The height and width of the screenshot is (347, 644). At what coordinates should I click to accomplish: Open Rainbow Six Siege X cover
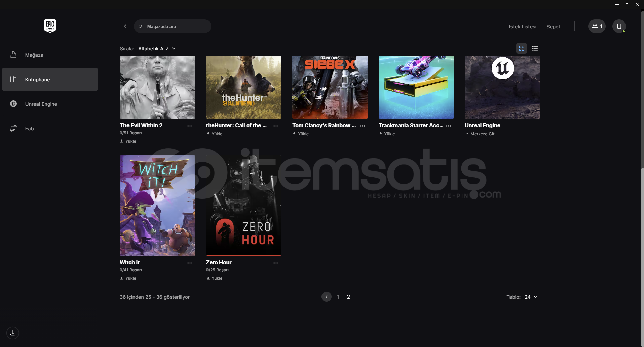(x=330, y=87)
